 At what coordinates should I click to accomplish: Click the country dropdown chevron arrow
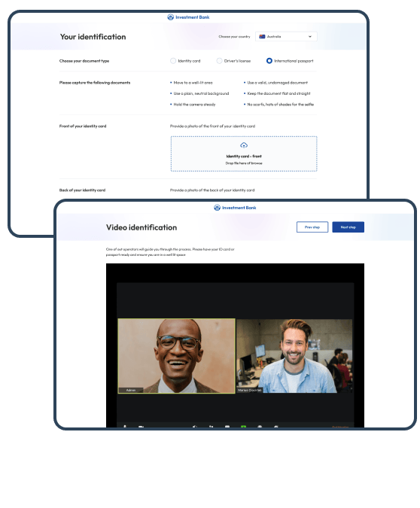tap(310, 37)
